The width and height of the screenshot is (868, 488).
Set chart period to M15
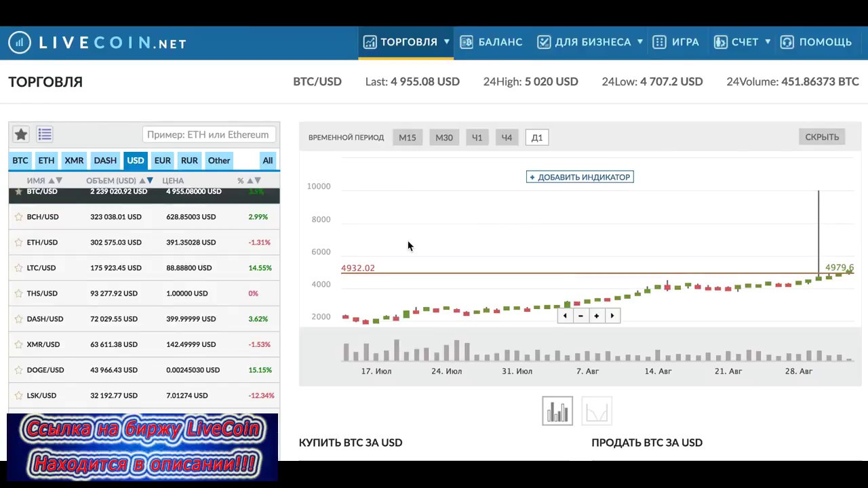click(x=408, y=138)
